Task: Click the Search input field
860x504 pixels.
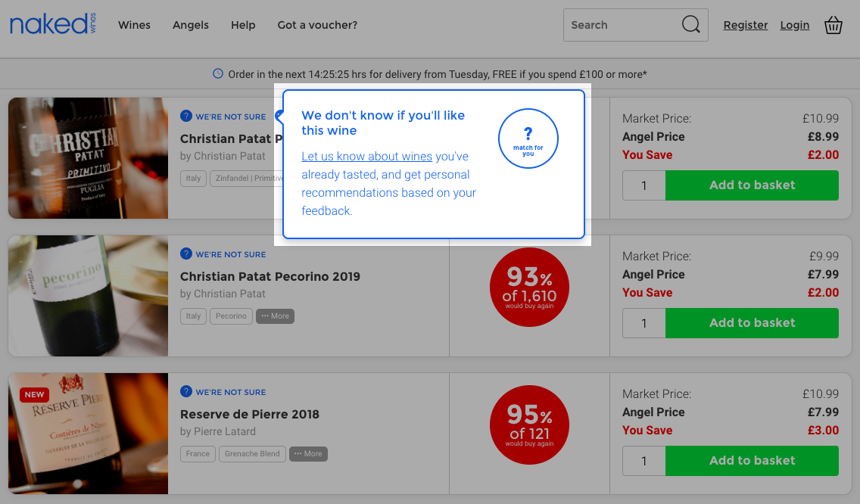Action: click(x=621, y=25)
